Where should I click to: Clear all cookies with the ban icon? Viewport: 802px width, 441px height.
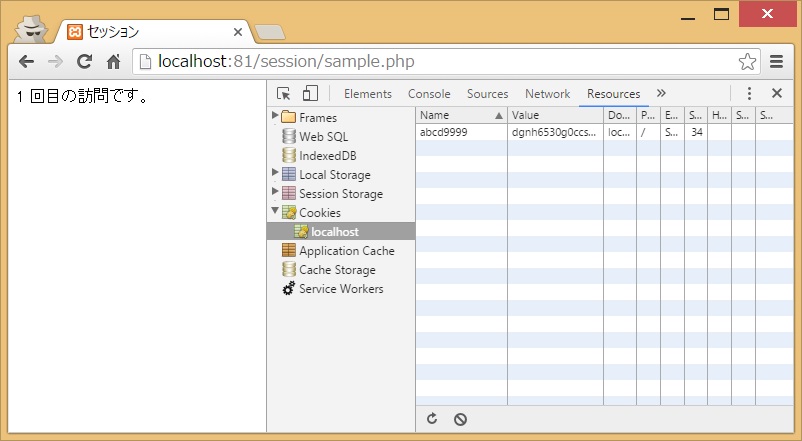pyautogui.click(x=460, y=419)
